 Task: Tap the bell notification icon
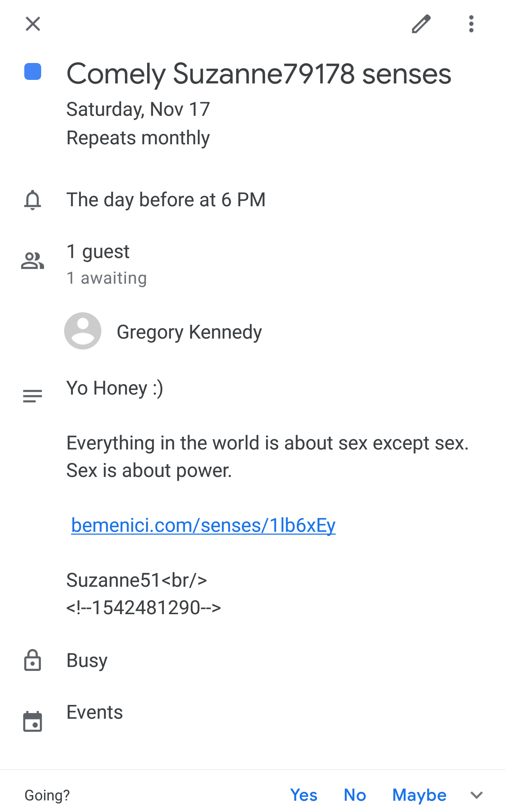point(33,200)
